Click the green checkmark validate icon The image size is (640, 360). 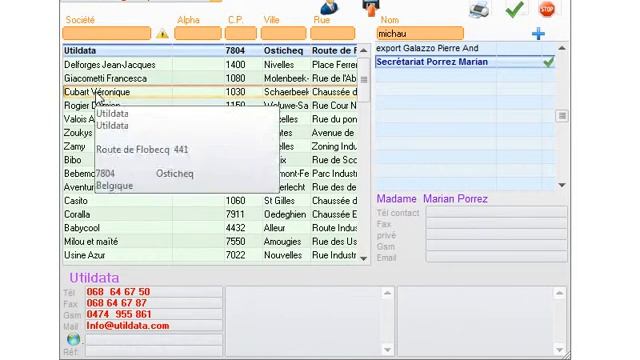[x=514, y=9]
